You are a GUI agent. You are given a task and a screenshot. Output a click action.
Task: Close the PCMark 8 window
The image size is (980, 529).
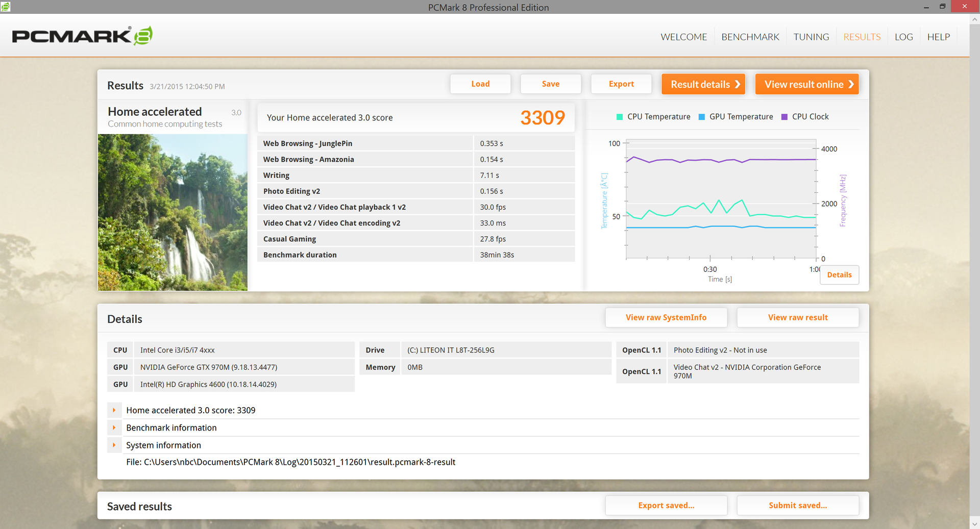coord(964,6)
